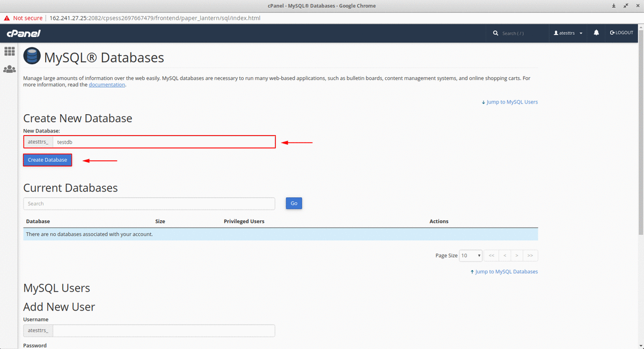Image resolution: width=644 pixels, height=349 pixels.
Task: Click the MySQL database stack icon
Action: (x=32, y=56)
